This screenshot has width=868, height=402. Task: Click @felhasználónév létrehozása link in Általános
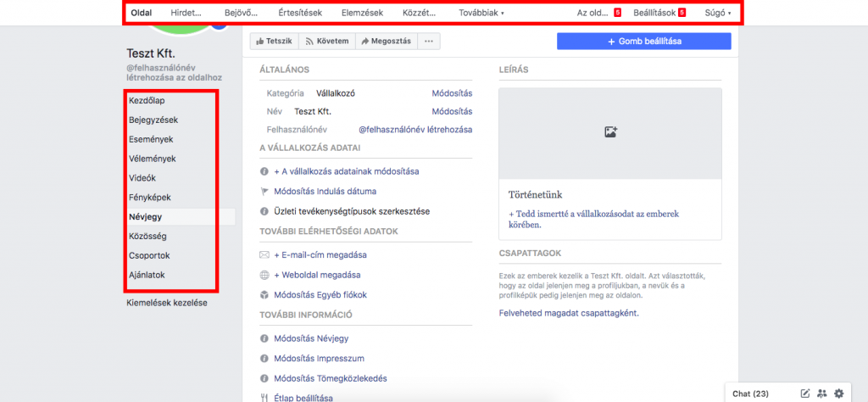click(x=415, y=130)
